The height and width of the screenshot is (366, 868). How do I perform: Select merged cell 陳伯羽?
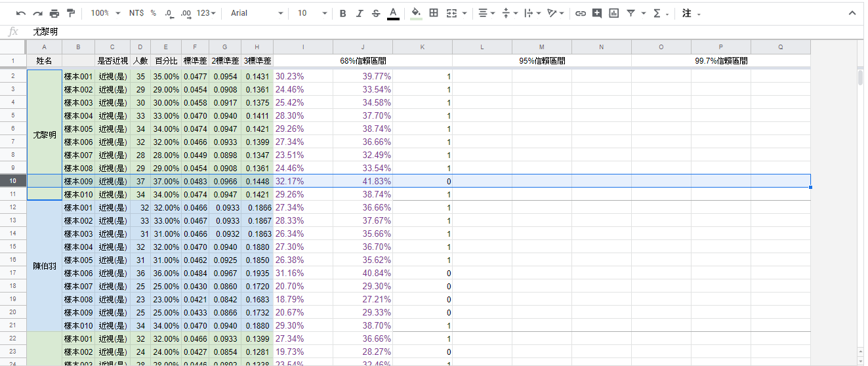tap(44, 266)
